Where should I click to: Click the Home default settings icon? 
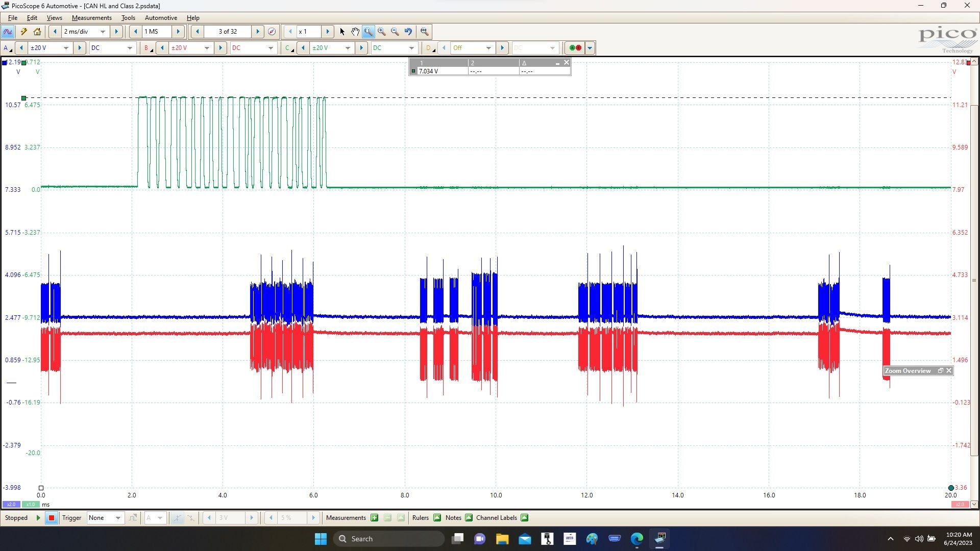[x=37, y=31]
